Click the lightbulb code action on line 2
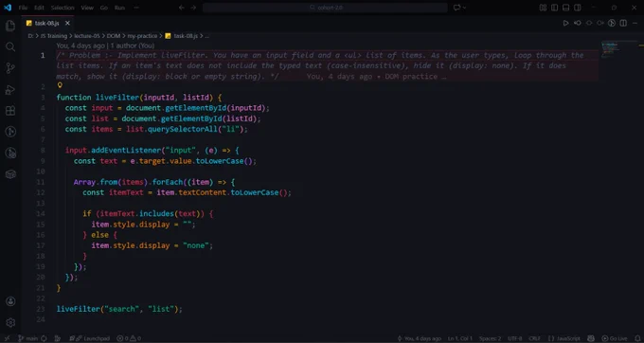Viewport: 644px width, 343px height. point(60,85)
